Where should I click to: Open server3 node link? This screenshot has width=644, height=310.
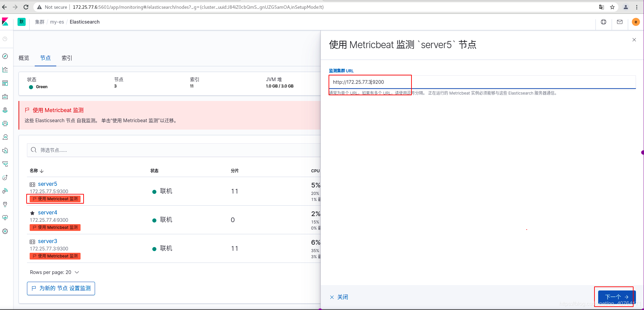point(48,241)
